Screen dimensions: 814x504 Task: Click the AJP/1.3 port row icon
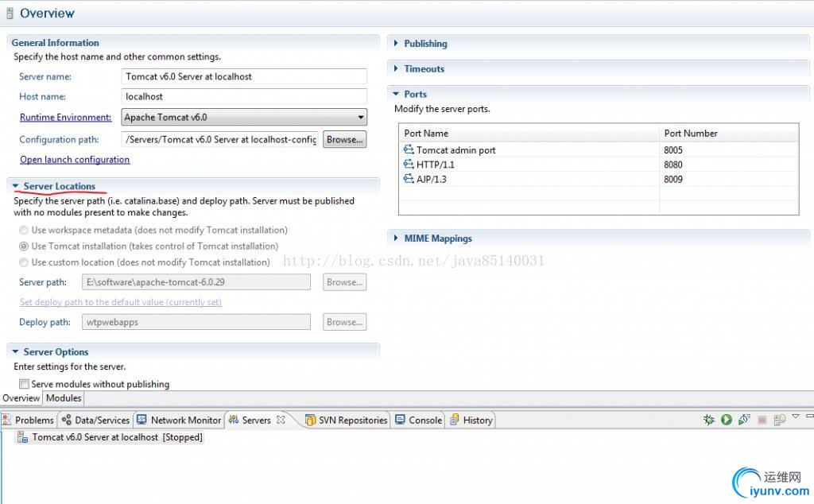coord(409,179)
